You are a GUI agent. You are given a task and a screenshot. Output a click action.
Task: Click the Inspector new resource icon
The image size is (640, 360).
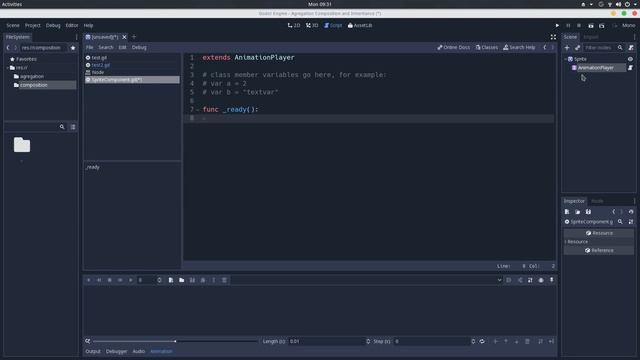click(x=567, y=212)
